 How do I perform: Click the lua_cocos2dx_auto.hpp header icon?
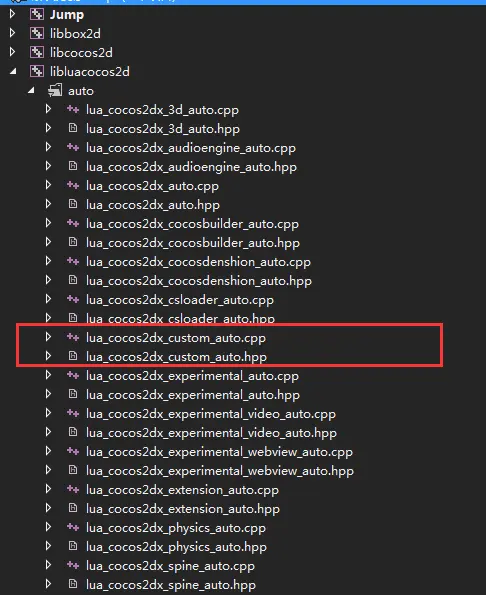[73, 204]
